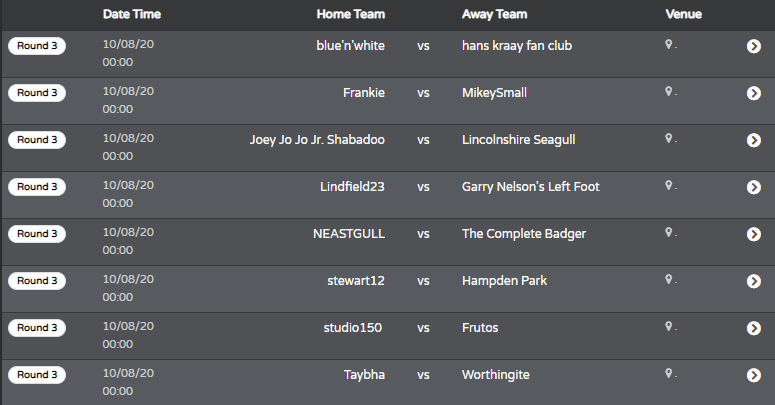
Task: Click venue pin on NEASTGULL row
Action: (x=668, y=232)
